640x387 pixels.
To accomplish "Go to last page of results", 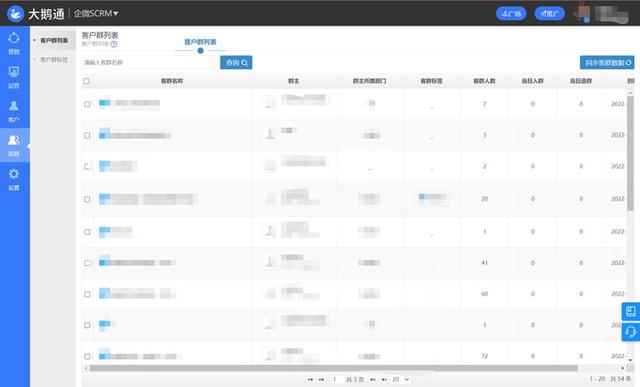I will (x=384, y=380).
